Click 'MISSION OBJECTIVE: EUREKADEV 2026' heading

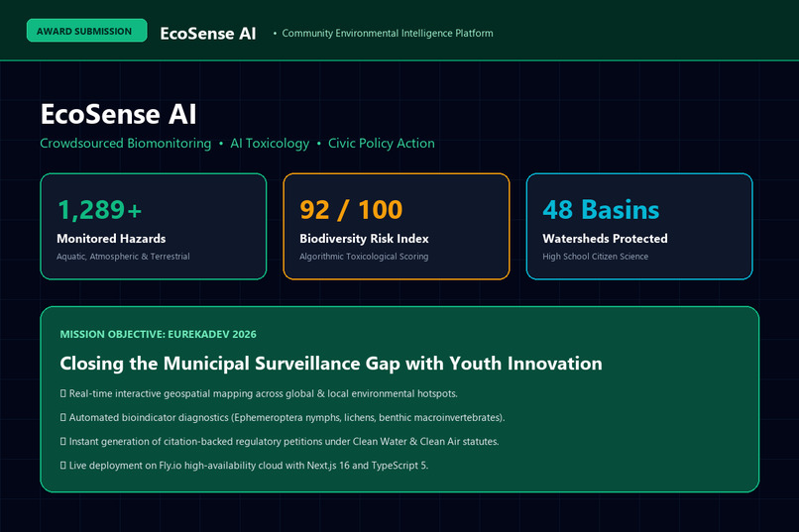coord(158,335)
